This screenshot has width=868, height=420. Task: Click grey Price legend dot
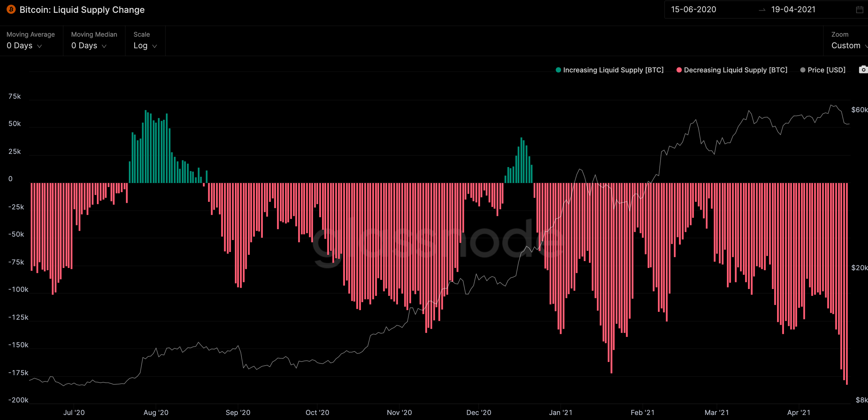(x=803, y=70)
